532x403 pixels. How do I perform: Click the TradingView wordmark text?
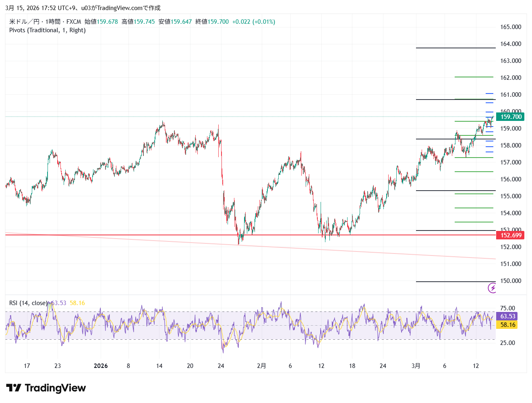click(x=55, y=388)
